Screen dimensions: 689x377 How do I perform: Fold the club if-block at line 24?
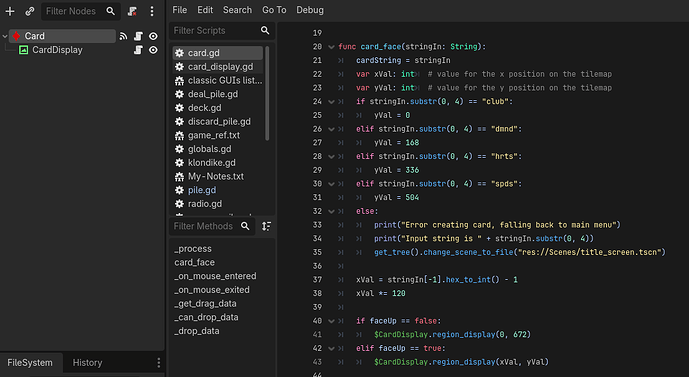pyautogui.click(x=331, y=102)
